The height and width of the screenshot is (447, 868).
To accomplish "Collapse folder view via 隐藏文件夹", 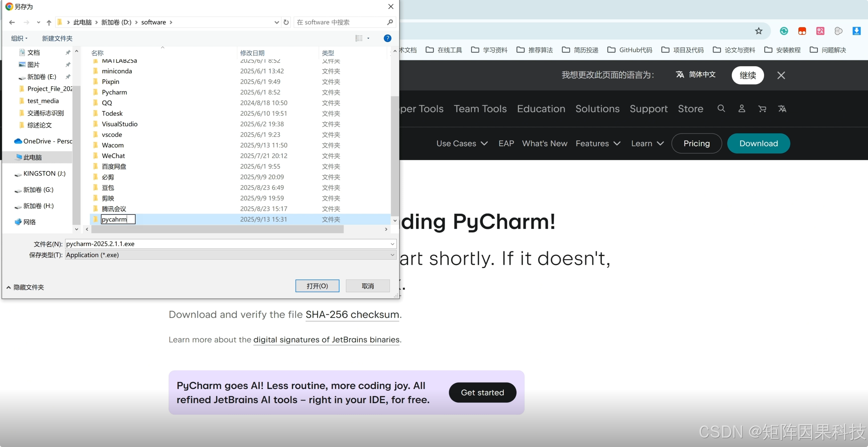I will 25,287.
